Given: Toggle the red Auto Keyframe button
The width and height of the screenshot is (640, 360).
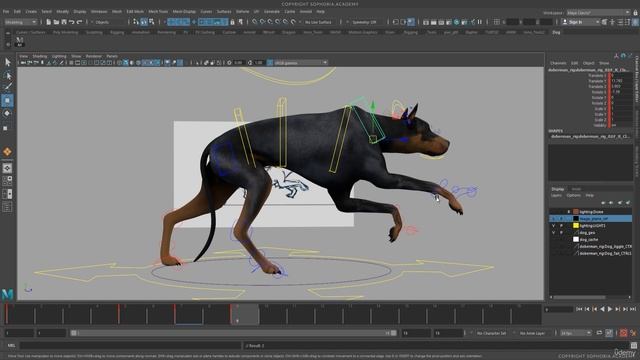Looking at the screenshot, I should [x=623, y=333].
